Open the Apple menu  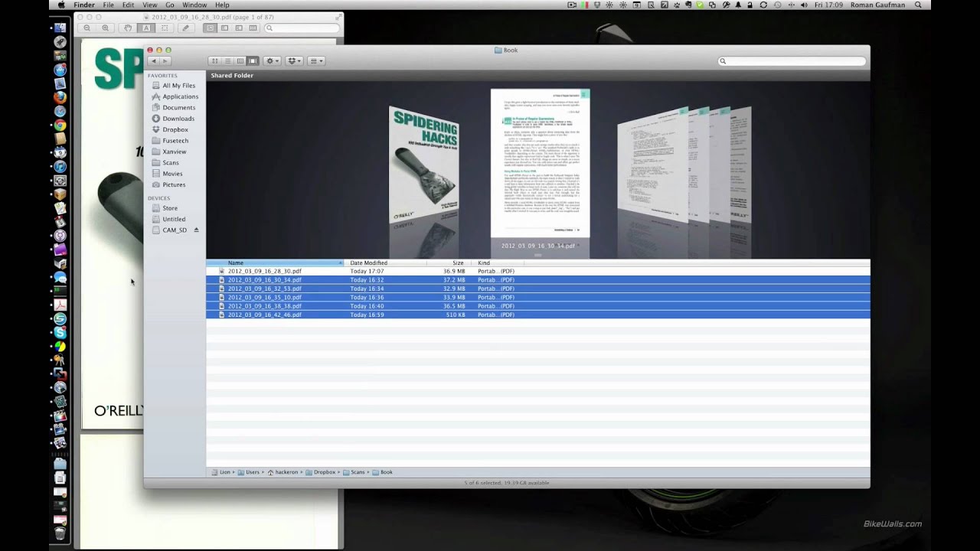coord(61,5)
